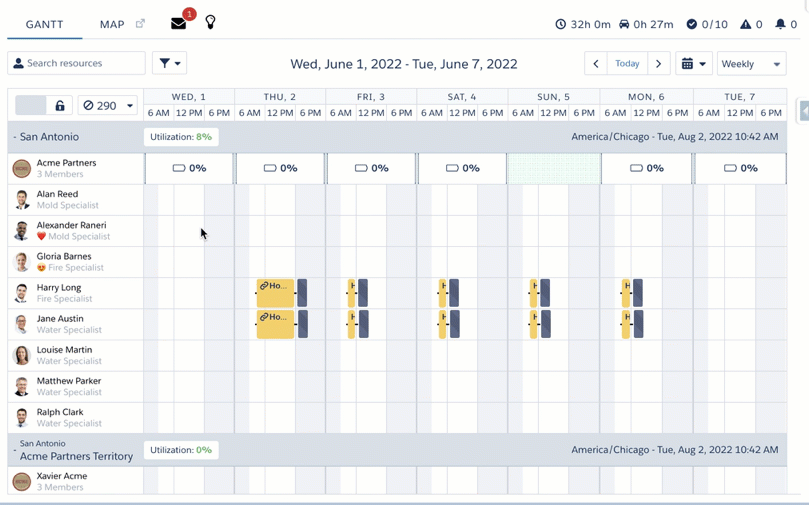The image size is (809, 505).
Task: Open the calendar date picker dropdown
Action: (694, 64)
